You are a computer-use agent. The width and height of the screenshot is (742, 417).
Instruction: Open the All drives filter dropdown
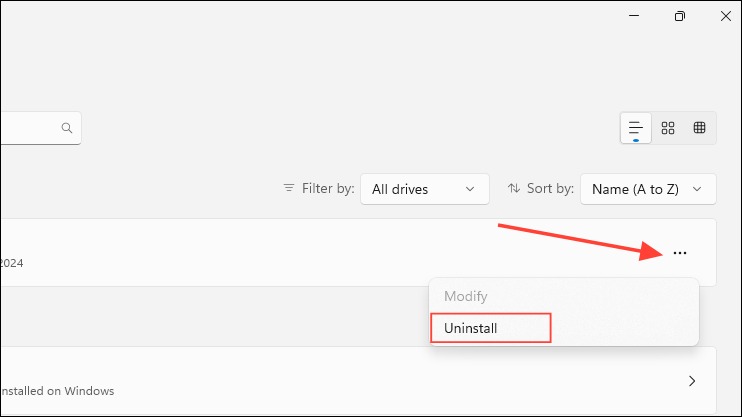(x=424, y=189)
